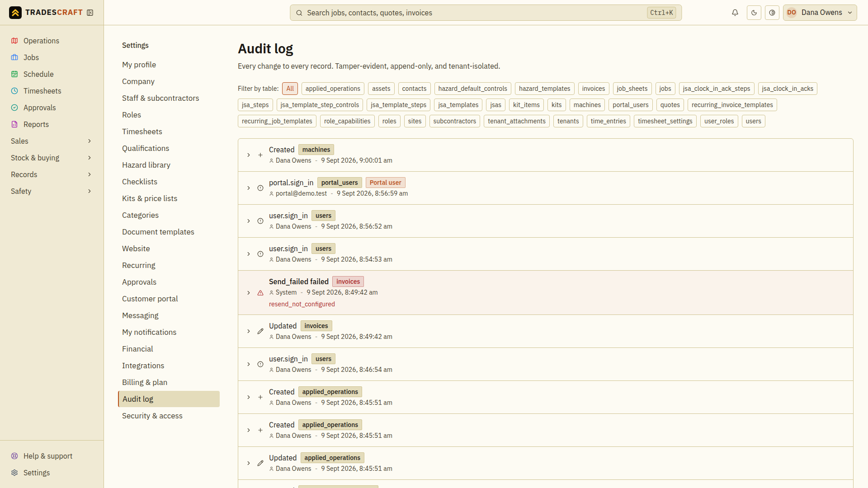Click the contrast/accessibility icon in header
Screen dimensions: 868x488
[x=772, y=13]
